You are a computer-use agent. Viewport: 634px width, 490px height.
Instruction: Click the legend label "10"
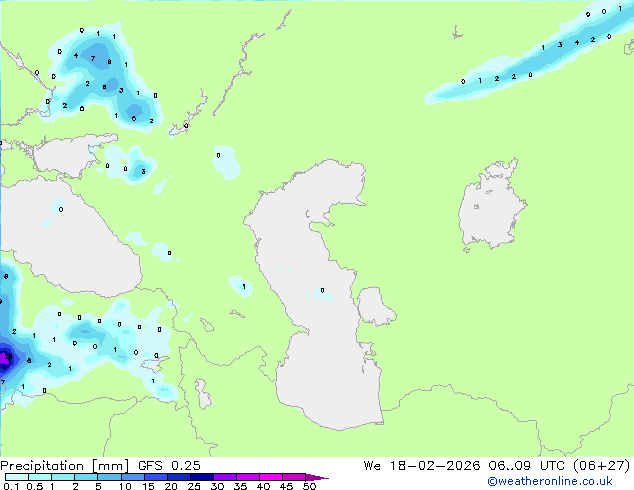(125, 486)
